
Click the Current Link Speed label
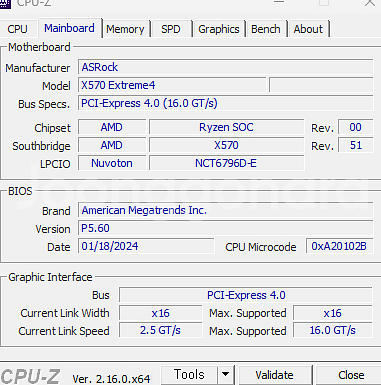coord(64,331)
